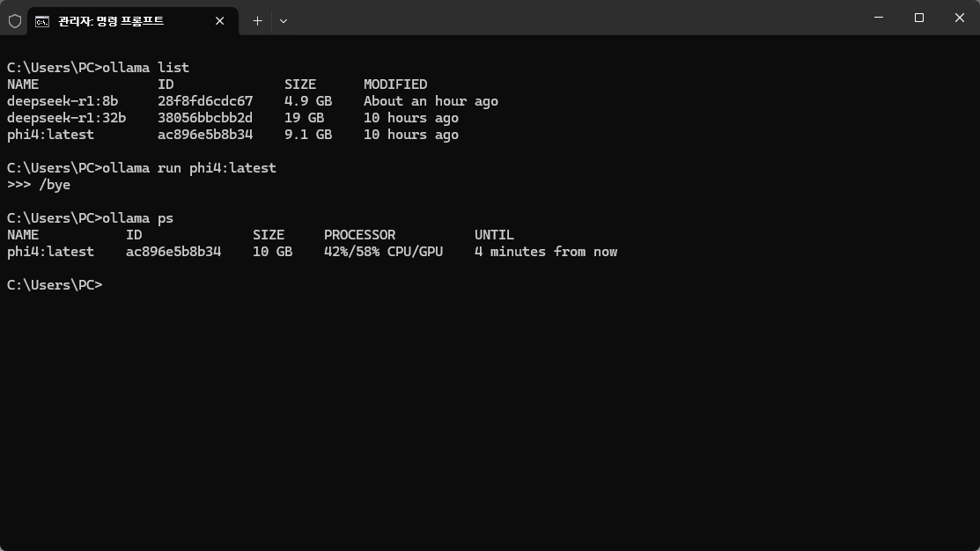Click the administrator shield icon

click(15, 21)
